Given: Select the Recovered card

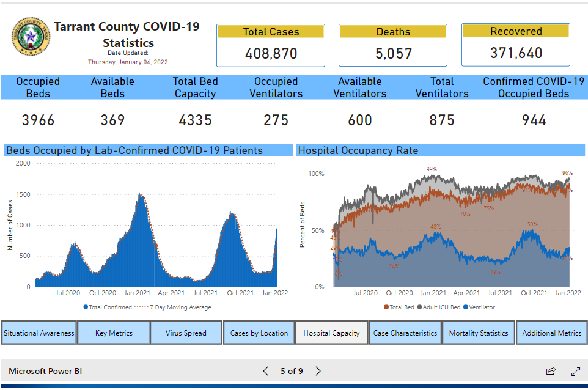Looking at the screenshot, I should [x=516, y=45].
